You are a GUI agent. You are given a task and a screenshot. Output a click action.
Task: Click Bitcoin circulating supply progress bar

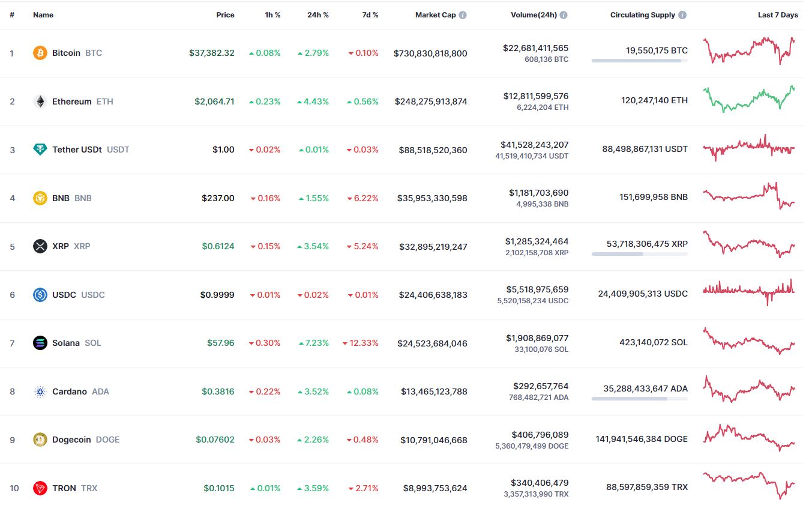640,61
